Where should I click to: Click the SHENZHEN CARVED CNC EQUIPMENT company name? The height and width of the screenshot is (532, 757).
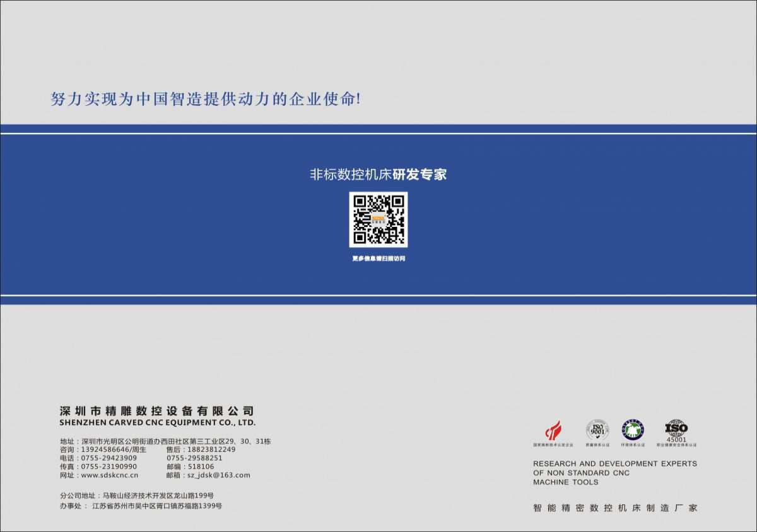tap(157, 423)
